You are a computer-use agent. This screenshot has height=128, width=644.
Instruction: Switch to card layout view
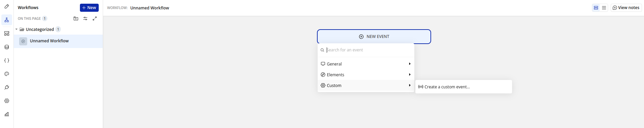[x=596, y=8]
